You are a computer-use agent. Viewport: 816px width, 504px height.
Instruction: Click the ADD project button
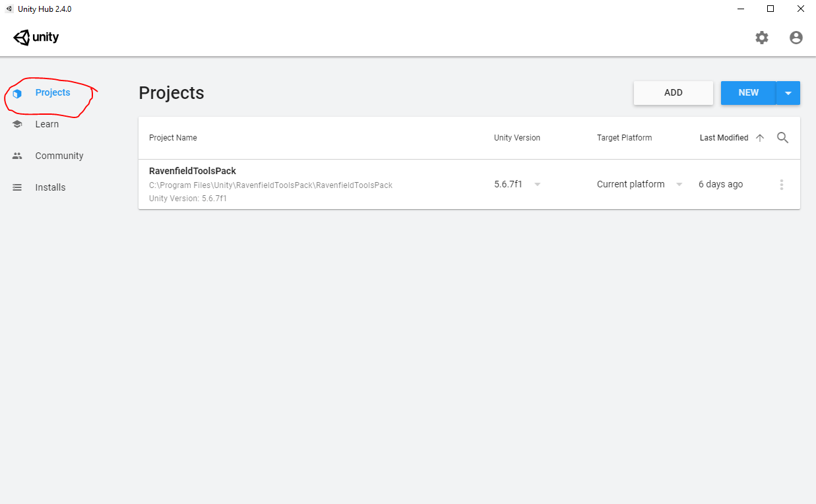click(674, 93)
